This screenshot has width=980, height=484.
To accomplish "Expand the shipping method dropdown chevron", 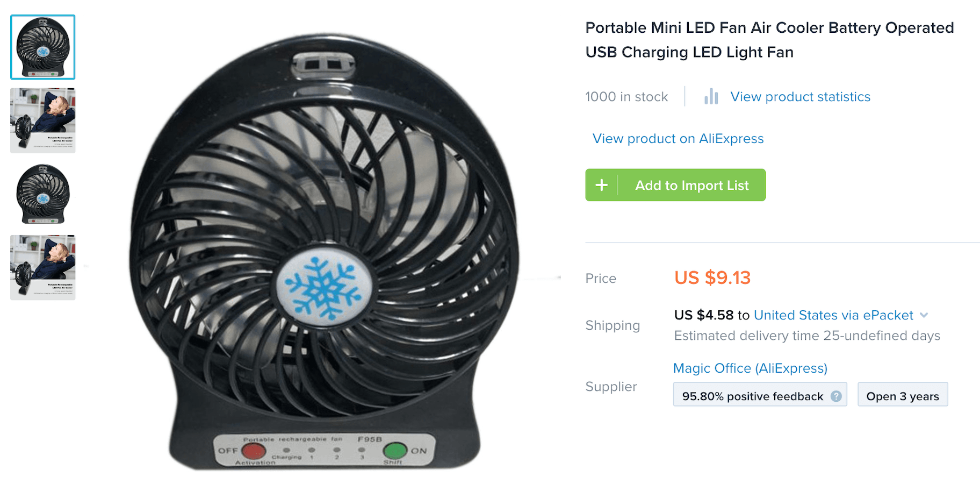I will point(924,315).
